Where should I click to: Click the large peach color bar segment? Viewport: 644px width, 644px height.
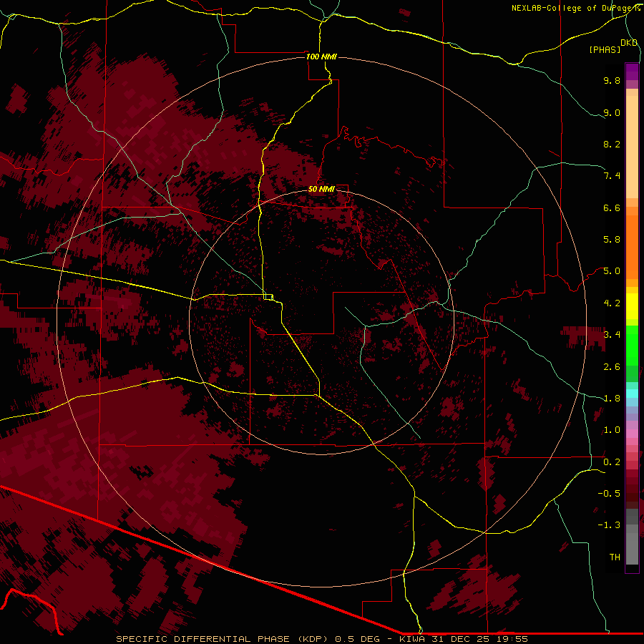coord(632,147)
